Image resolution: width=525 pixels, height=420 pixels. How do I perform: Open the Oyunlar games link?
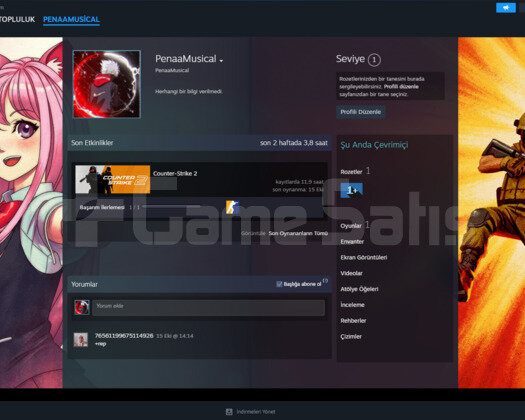coord(351,226)
